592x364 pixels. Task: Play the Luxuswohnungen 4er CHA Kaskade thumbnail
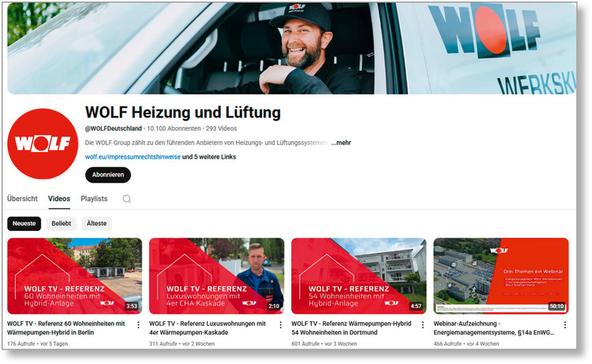point(217,276)
